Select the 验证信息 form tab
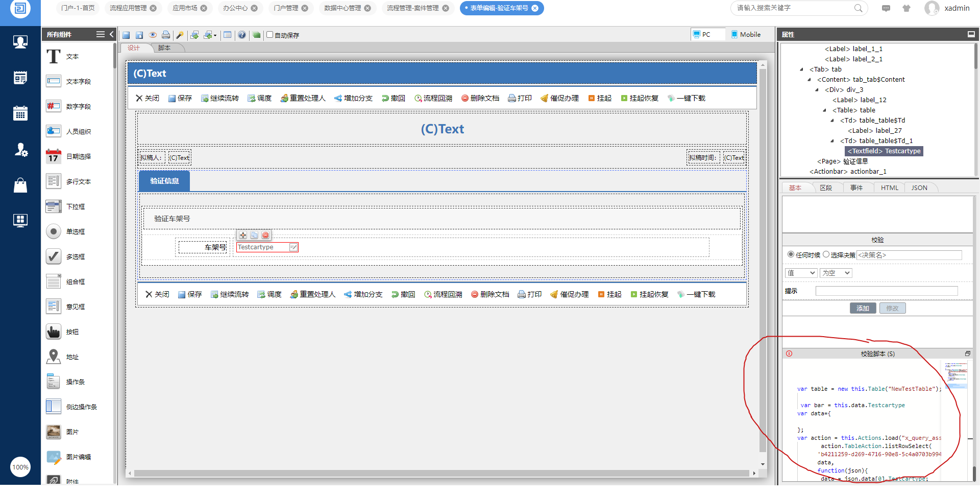Viewport: 980px width, 495px height. click(x=164, y=181)
